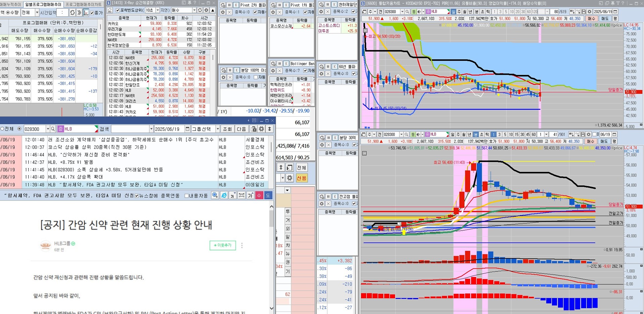Expand the 028300 code dropdown in news window
The width and height of the screenshot is (644, 314).
click(48, 129)
